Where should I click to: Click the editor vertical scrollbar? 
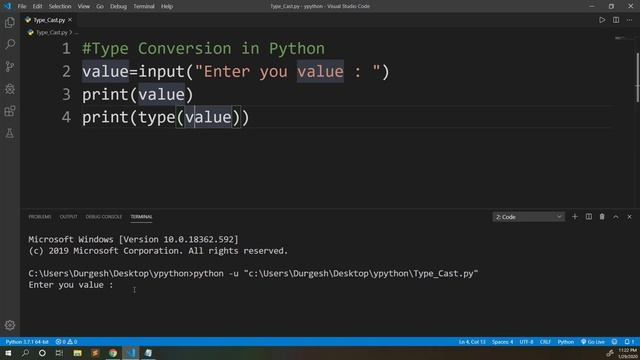point(637,78)
